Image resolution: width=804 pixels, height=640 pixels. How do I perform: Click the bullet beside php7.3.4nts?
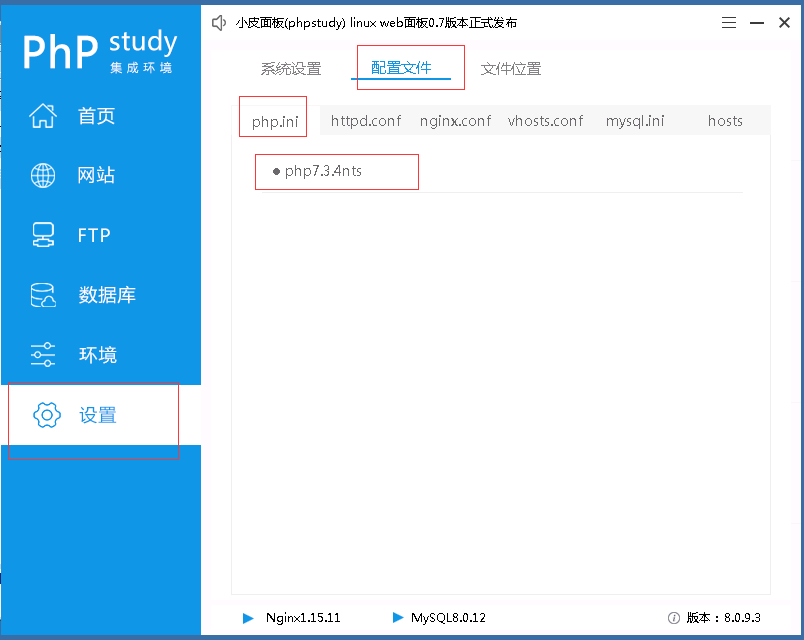tap(276, 172)
